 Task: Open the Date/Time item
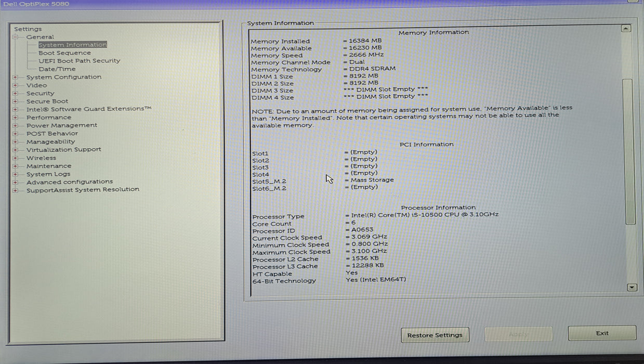click(x=57, y=69)
